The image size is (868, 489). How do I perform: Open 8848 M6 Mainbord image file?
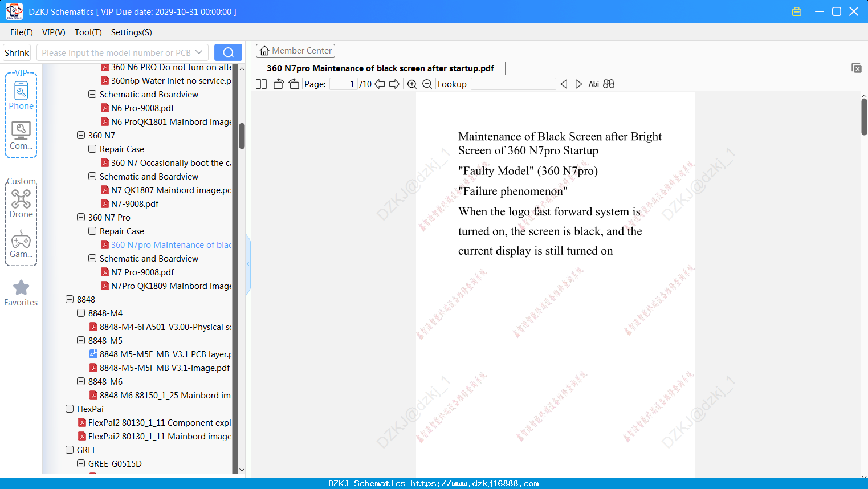coord(160,395)
